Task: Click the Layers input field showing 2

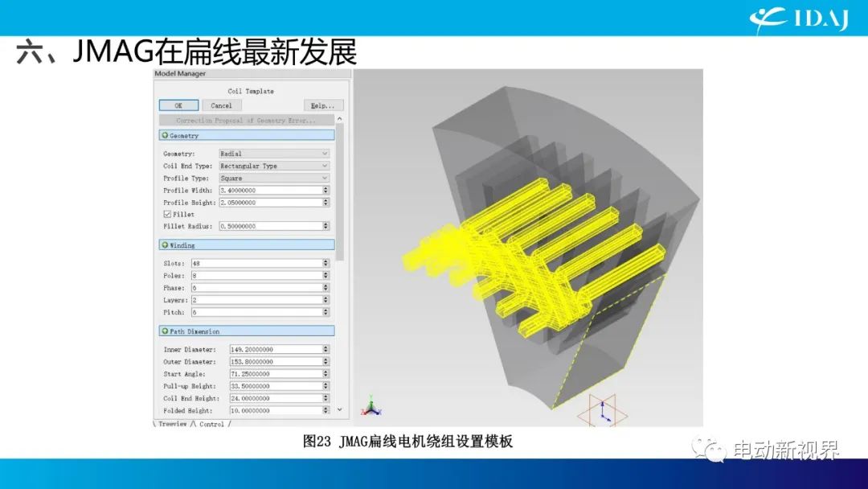Action: 257,300
